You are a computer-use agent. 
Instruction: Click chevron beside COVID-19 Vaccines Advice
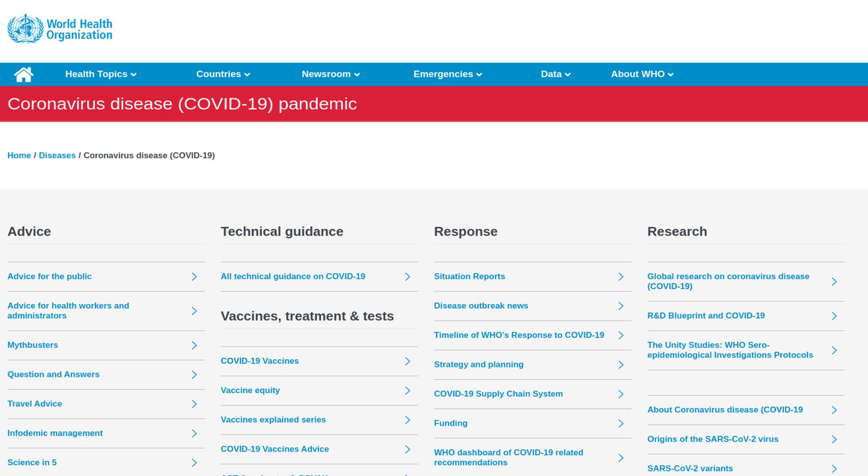[x=407, y=449]
